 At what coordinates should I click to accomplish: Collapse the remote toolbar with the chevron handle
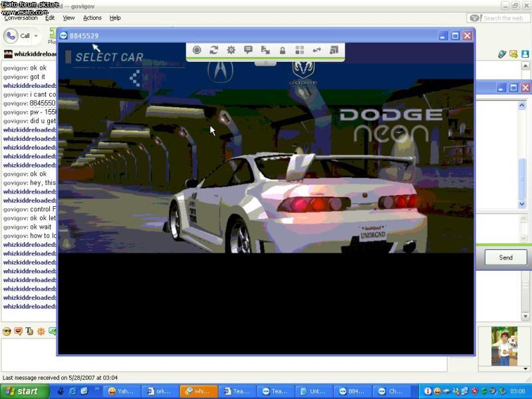(265, 63)
